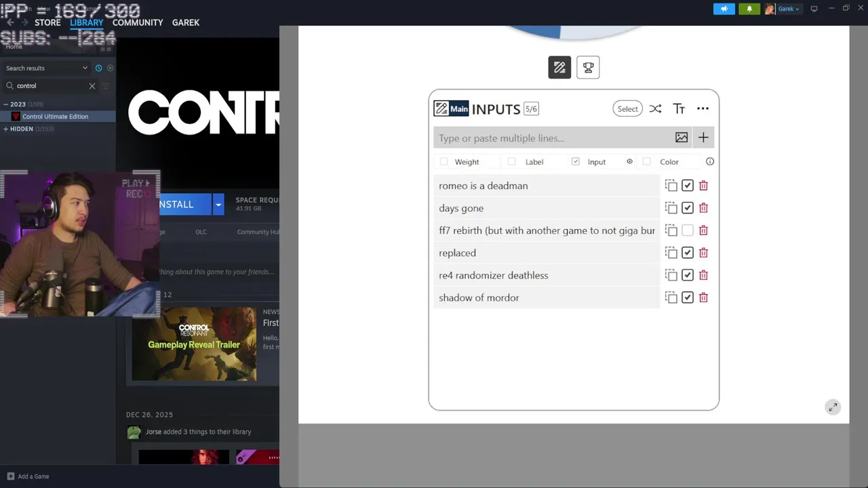Screen dimensions: 868x488
Task: Expand the wheel panel to fullscreen
Action: 833,407
